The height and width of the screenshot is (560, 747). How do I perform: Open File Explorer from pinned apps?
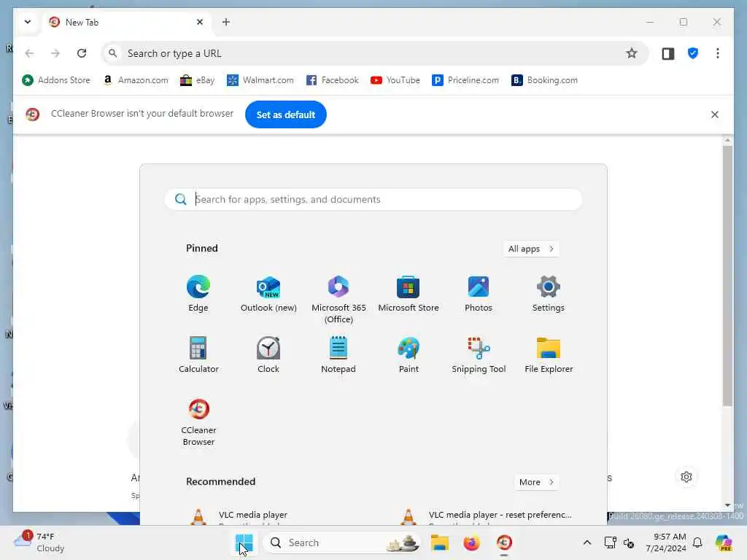[549, 355]
